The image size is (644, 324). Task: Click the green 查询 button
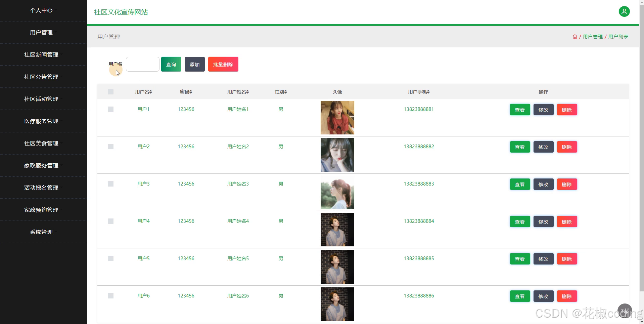(x=171, y=64)
